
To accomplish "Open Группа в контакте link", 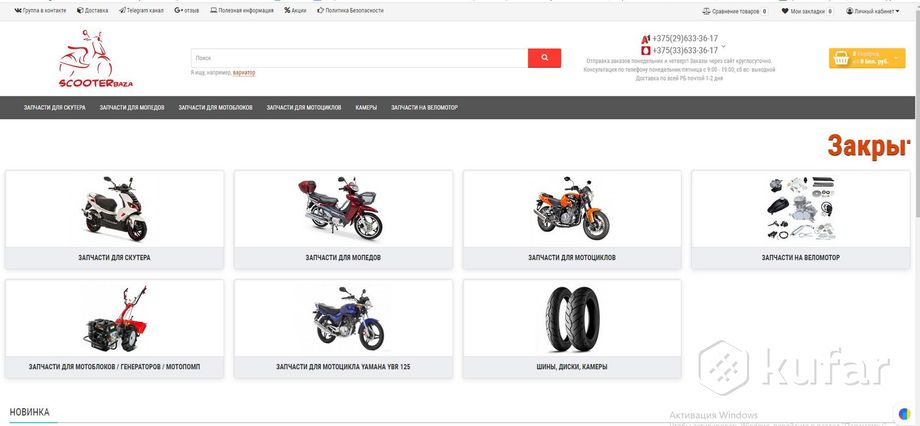I will (38, 11).
